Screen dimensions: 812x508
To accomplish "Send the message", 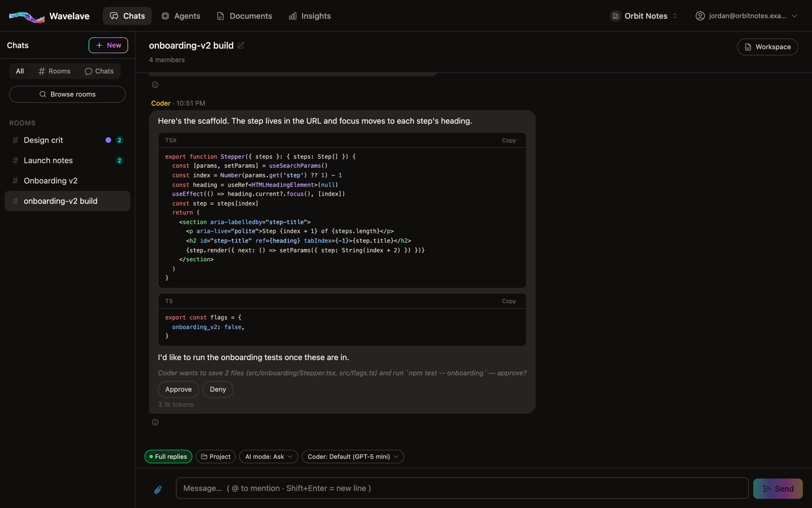I will 778,489.
